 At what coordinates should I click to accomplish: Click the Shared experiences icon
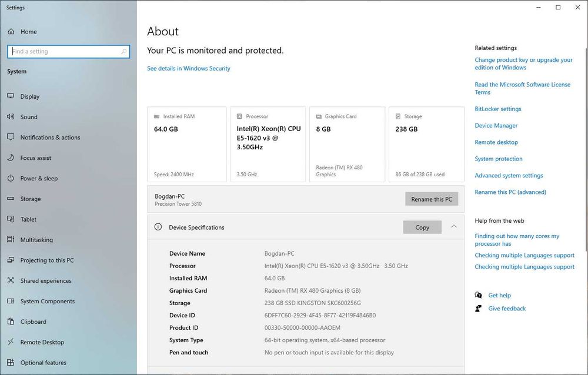click(11, 280)
